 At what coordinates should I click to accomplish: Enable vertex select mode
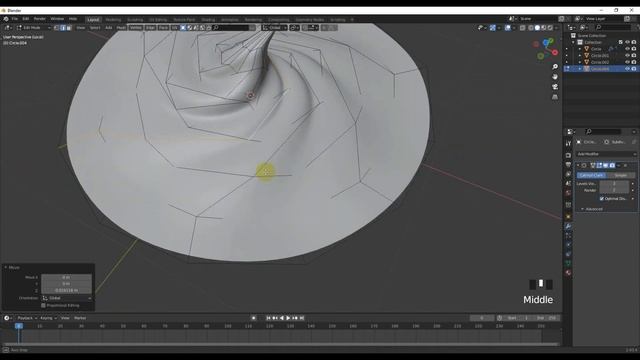coord(57,28)
